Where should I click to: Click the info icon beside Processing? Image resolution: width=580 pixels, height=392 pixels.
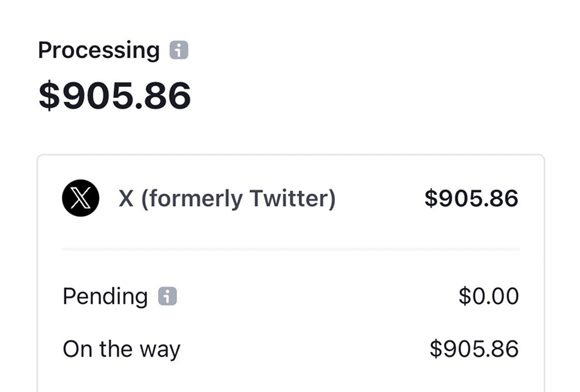coord(179,50)
